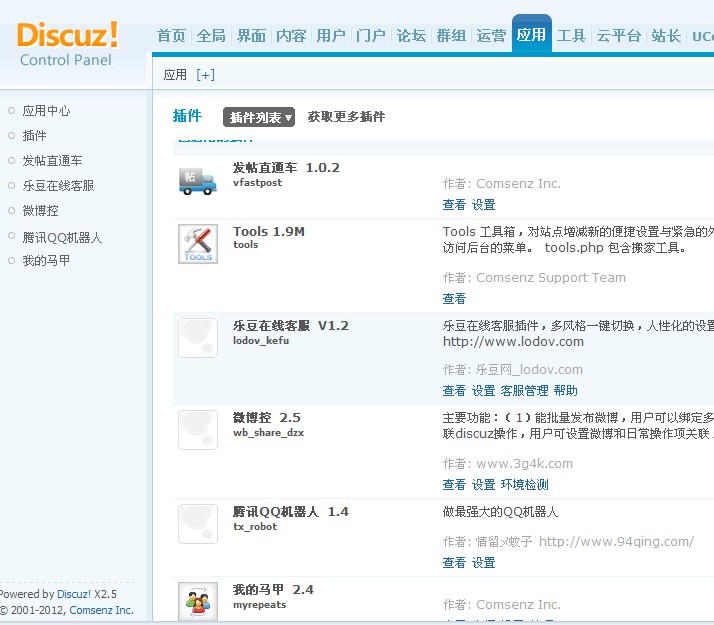The image size is (714, 625).
Task: Switch to the 门户 tab
Action: (x=371, y=36)
